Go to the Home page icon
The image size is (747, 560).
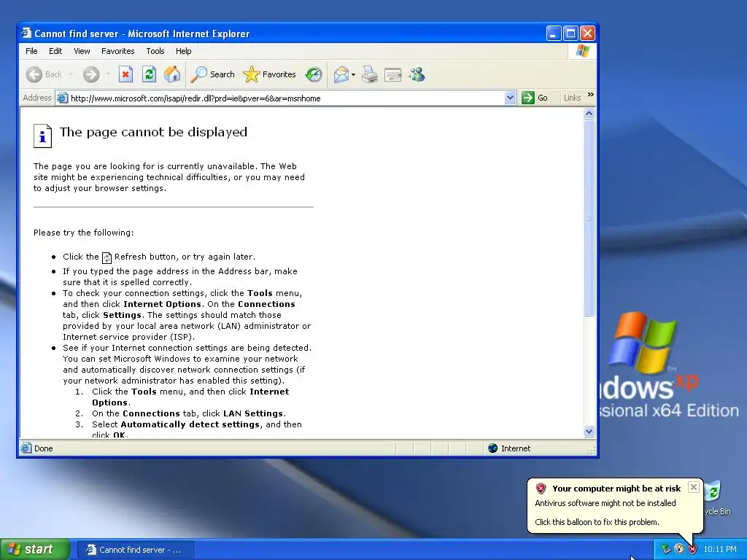click(x=172, y=74)
